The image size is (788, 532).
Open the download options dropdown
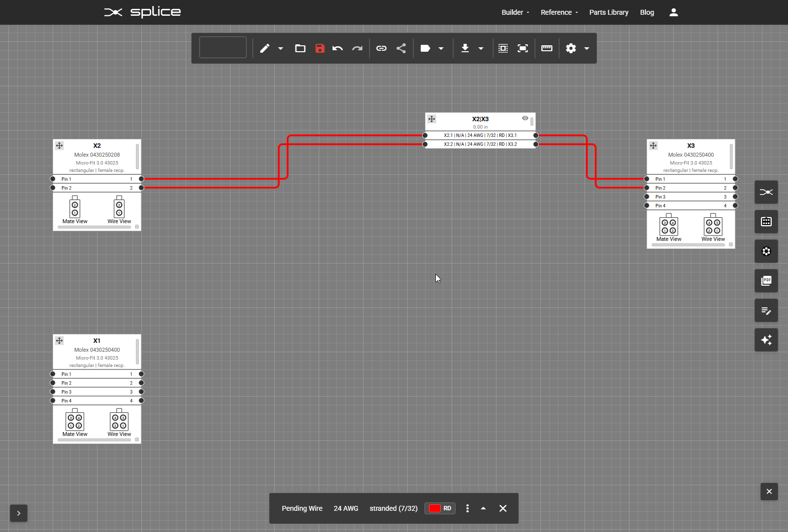click(481, 48)
